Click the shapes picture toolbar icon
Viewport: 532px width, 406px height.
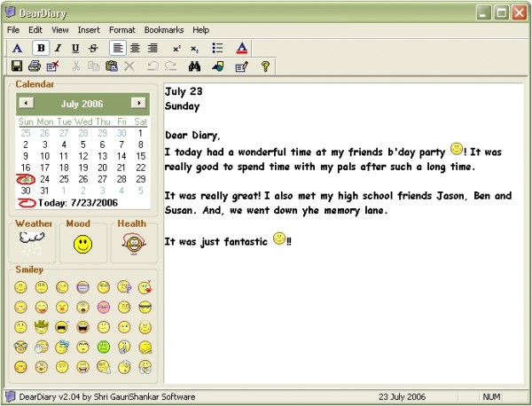coord(218,66)
